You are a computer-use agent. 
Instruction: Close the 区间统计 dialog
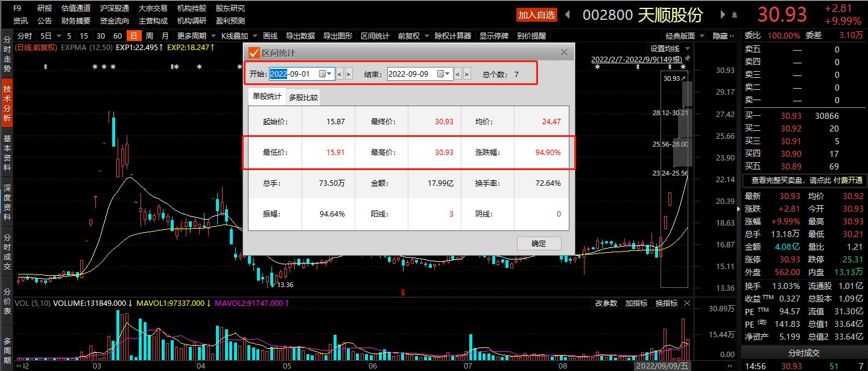coord(565,52)
